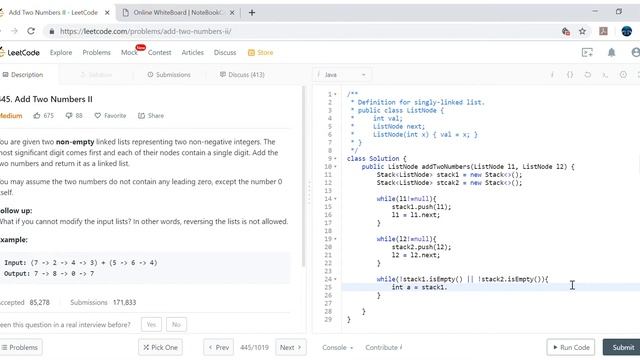The height and width of the screenshot is (360, 640).
Task: Go to the Prev problem
Action: click(219, 347)
